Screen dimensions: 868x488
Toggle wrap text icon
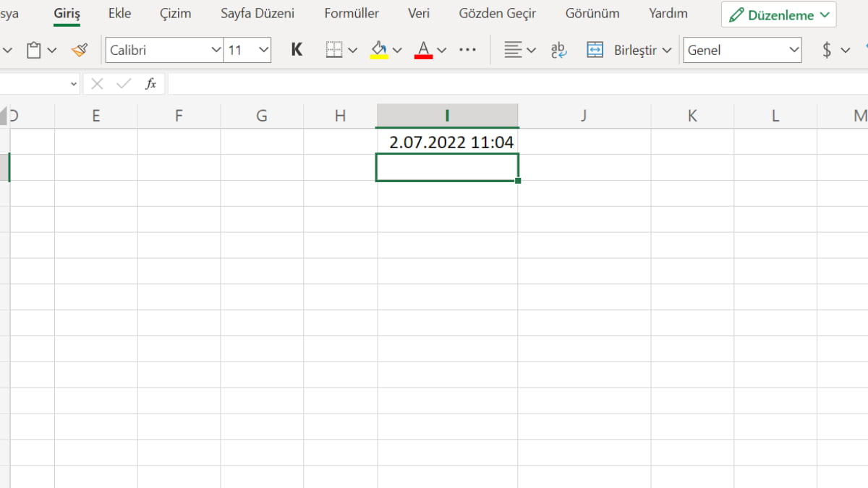[x=558, y=50]
